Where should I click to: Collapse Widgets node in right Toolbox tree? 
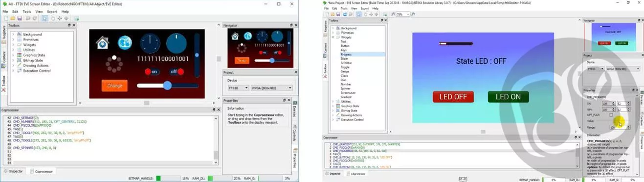tap(333, 37)
